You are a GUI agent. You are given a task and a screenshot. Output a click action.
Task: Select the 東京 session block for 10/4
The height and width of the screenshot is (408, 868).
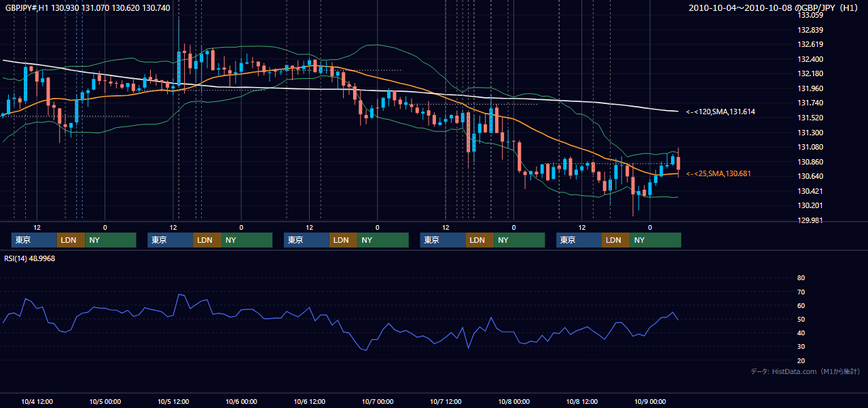click(34, 240)
